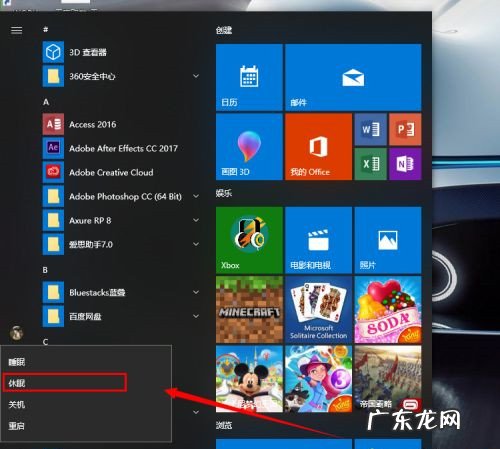Click the Bluestacks蓝叠 folder name
500x449 pixels.
97,292
